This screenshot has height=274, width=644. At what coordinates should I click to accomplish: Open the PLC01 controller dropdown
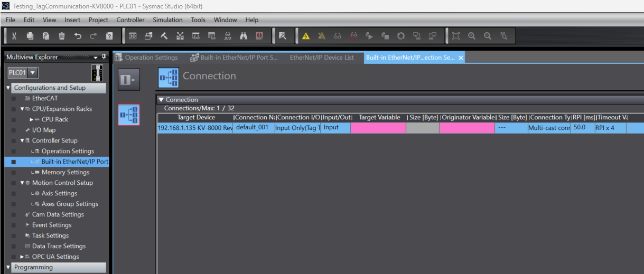click(x=33, y=73)
